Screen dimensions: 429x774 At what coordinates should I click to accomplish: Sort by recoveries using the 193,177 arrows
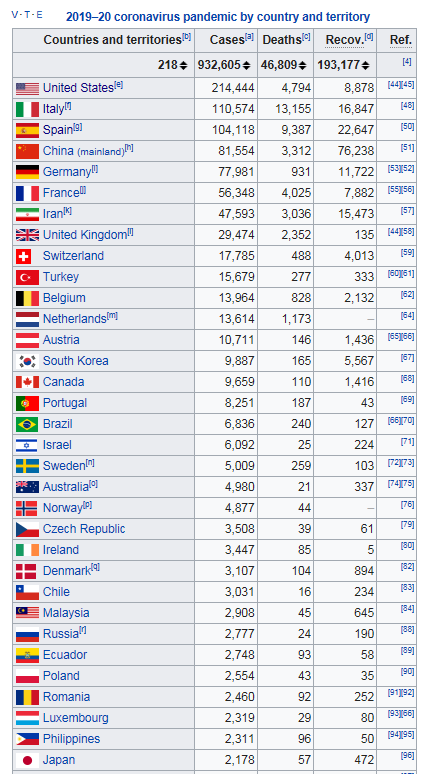click(366, 65)
